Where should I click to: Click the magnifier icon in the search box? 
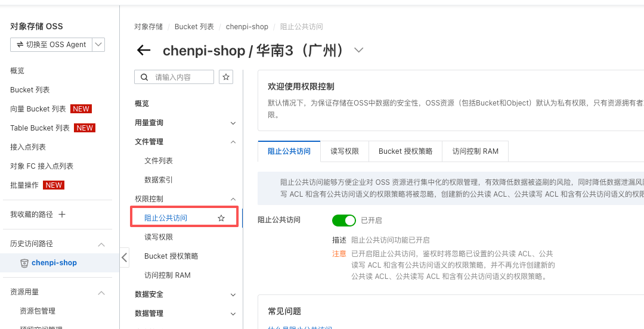144,77
